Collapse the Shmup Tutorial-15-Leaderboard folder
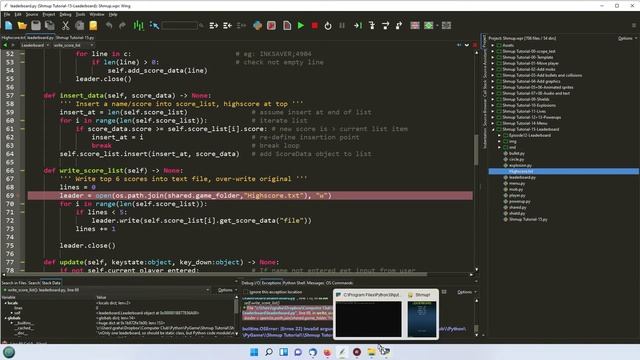This screenshot has width=640, height=360. pyautogui.click(x=493, y=129)
